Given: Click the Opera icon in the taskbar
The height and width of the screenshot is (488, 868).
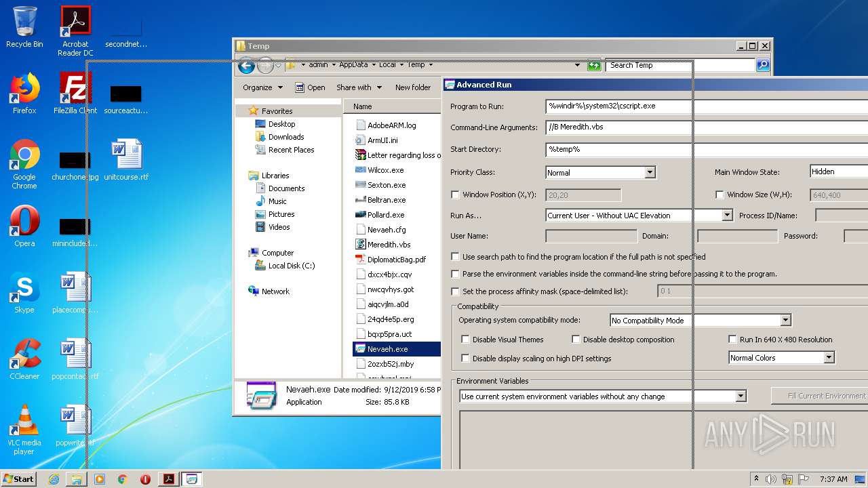Looking at the screenshot, I should click(145, 479).
